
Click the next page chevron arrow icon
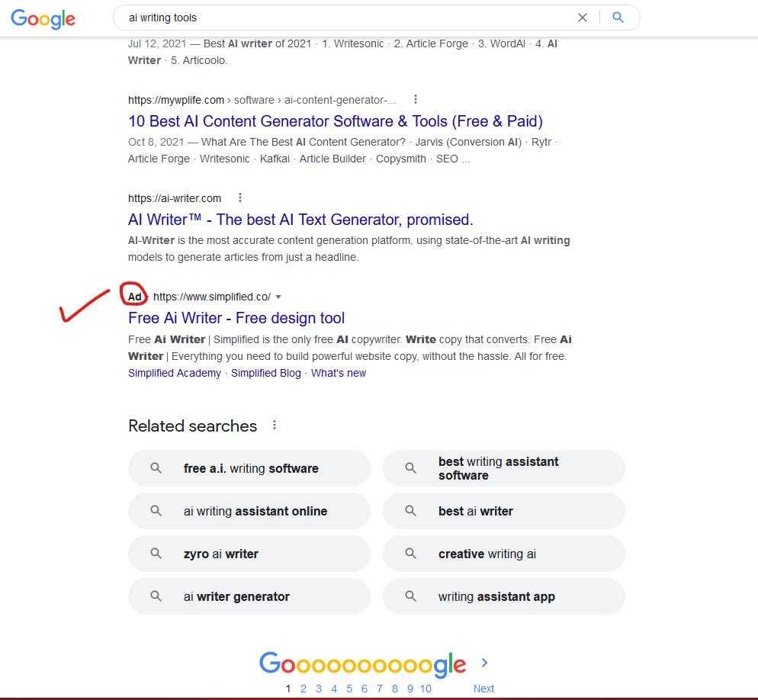484,663
